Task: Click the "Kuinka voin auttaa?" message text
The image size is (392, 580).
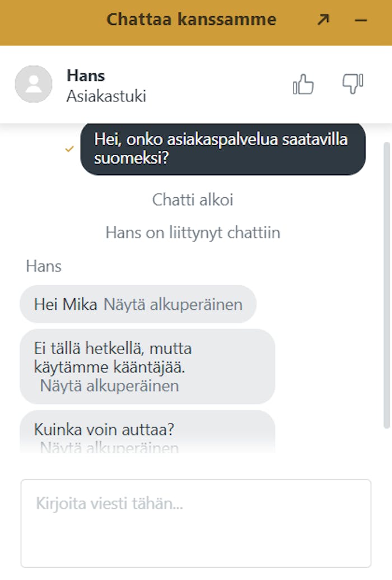Action: 104,430
